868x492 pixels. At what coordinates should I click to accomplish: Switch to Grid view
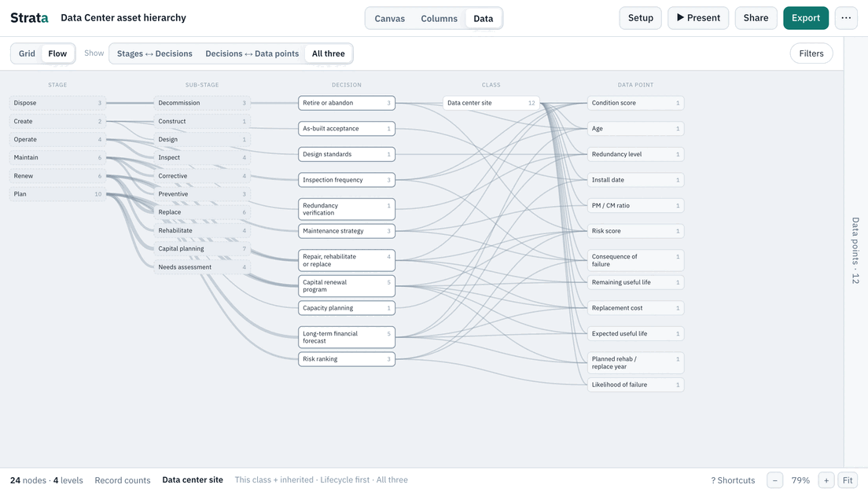tap(27, 53)
